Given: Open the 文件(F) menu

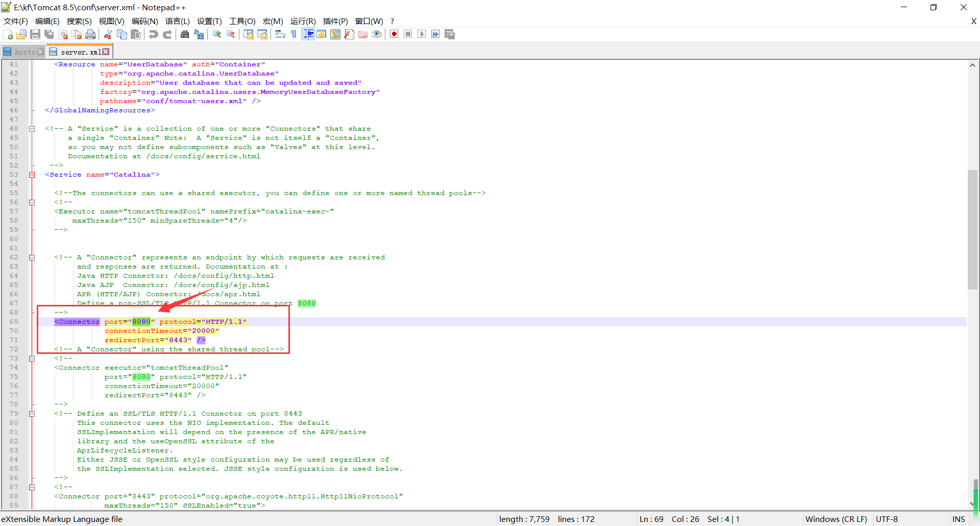Looking at the screenshot, I should tap(16, 21).
